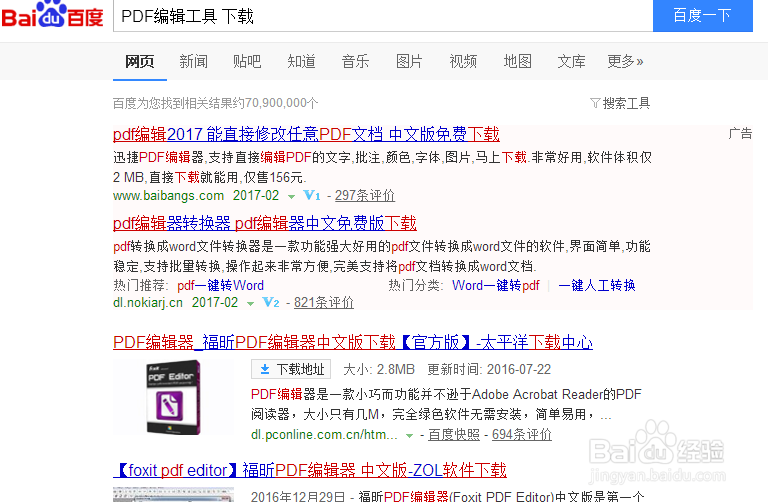768x502 pixels.
Task: Click the dl.nokiarj.cn URL
Action: (148, 303)
